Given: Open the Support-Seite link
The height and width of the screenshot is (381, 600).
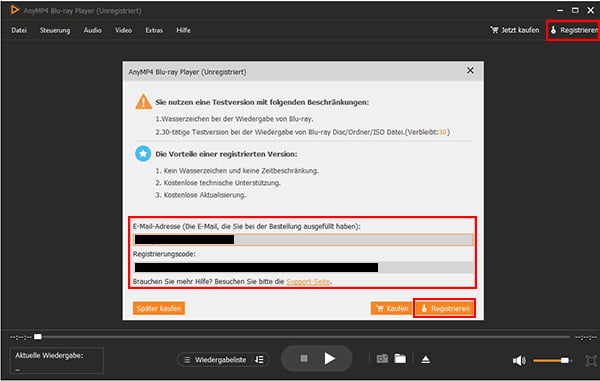Looking at the screenshot, I should 308,282.
